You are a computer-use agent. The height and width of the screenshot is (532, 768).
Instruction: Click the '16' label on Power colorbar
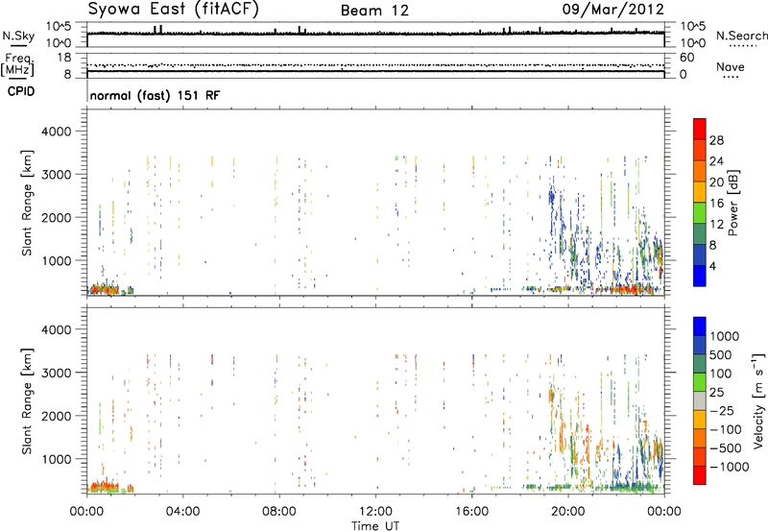(x=716, y=204)
